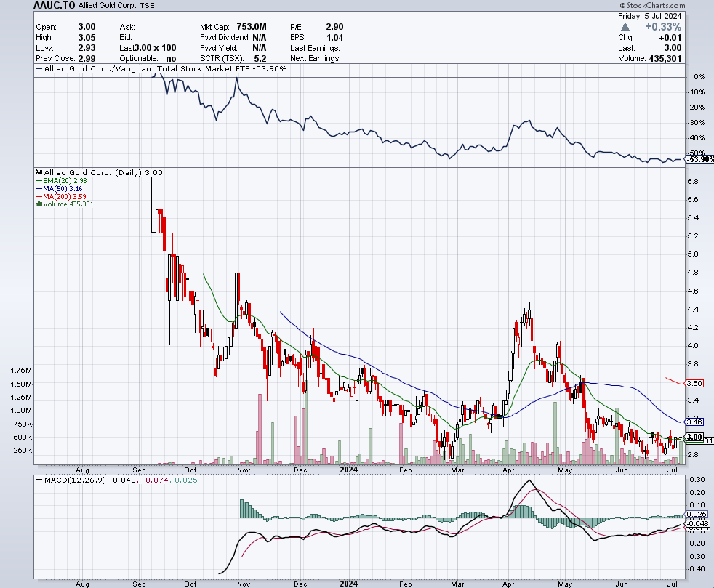
Task: Click the 5.8 price scale label
Action: tap(693, 181)
